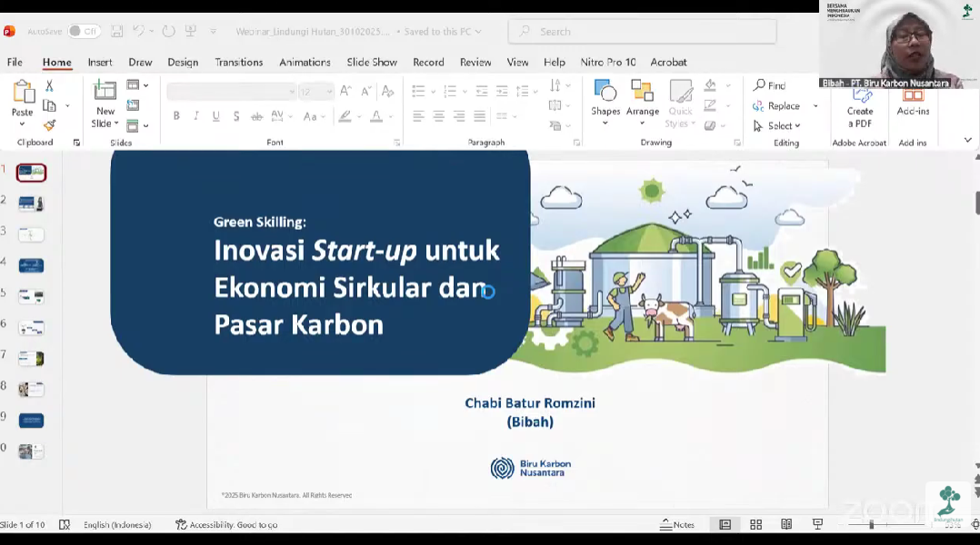Viewport: 980px width, 545px height.
Task: Click the Shapes gallery icon
Action: click(x=605, y=92)
